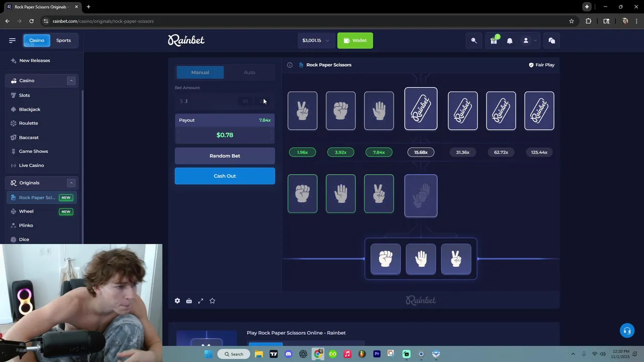Click the Bet Amount input field

224,102
